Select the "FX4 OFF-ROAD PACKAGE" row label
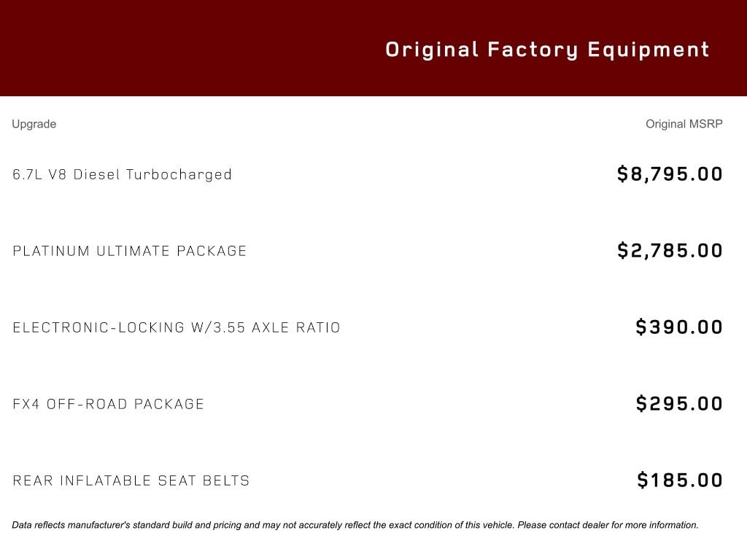This screenshot has height=560, width=747. pos(109,405)
